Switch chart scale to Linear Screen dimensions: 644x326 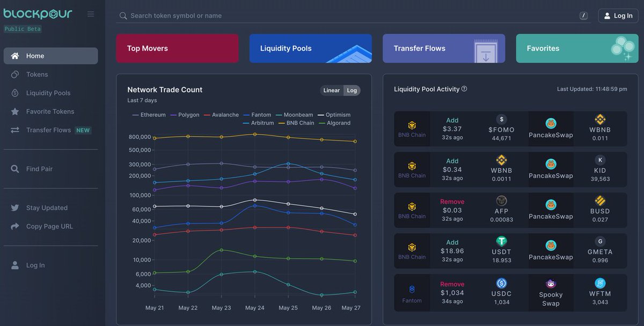(332, 90)
